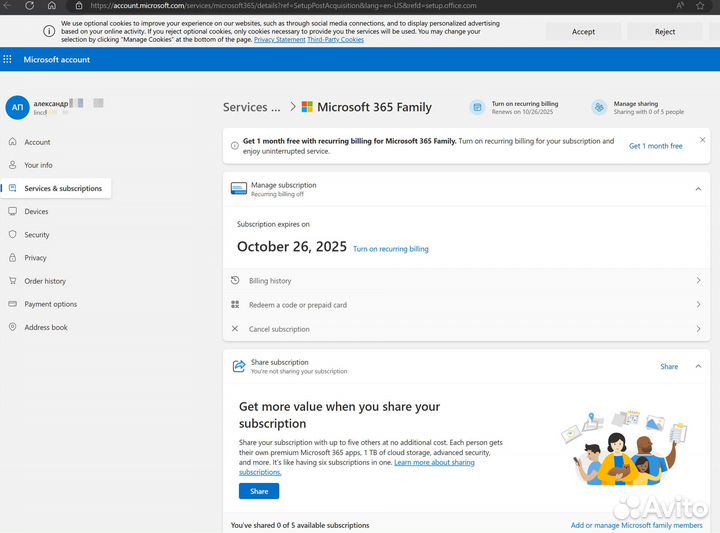Click the Address book pin icon
The height and width of the screenshot is (533, 720).
coord(12,326)
